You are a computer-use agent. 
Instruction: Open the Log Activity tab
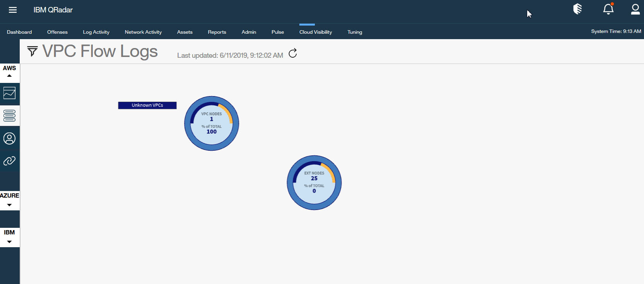[96, 32]
